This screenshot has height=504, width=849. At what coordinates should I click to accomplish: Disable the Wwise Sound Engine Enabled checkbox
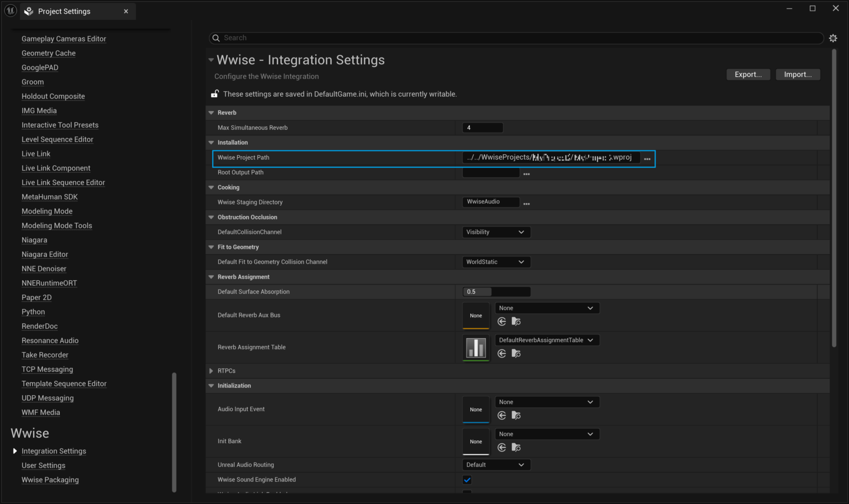(x=467, y=480)
